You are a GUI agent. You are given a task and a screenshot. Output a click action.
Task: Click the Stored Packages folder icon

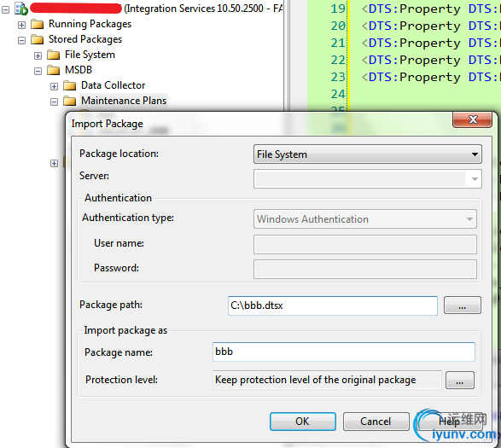[x=38, y=39]
